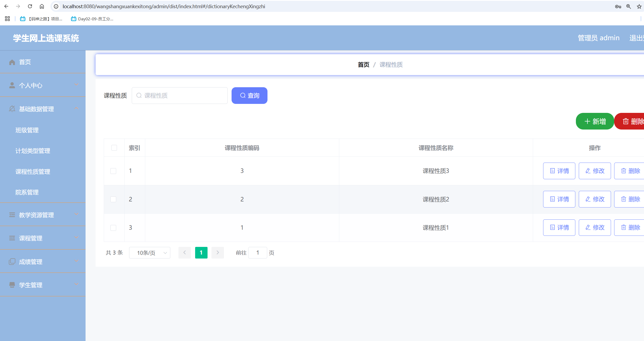The width and height of the screenshot is (644, 341).
Task: Click the bookmark star icon in address bar
Action: click(x=639, y=7)
